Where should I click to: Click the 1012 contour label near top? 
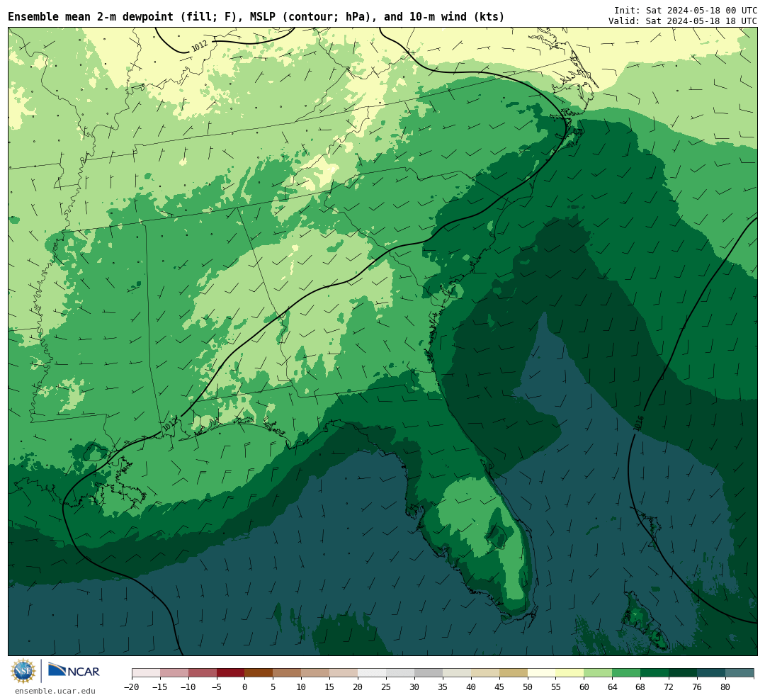tap(200, 46)
